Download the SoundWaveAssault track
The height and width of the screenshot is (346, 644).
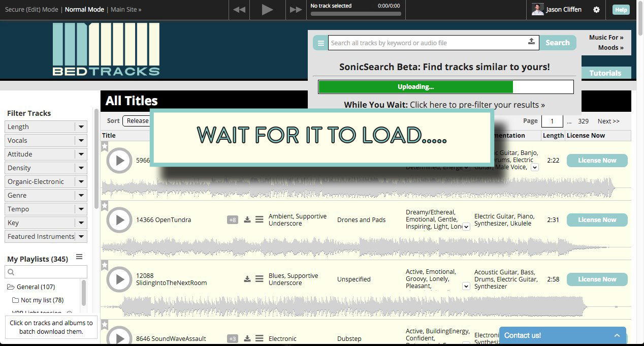[247, 339]
